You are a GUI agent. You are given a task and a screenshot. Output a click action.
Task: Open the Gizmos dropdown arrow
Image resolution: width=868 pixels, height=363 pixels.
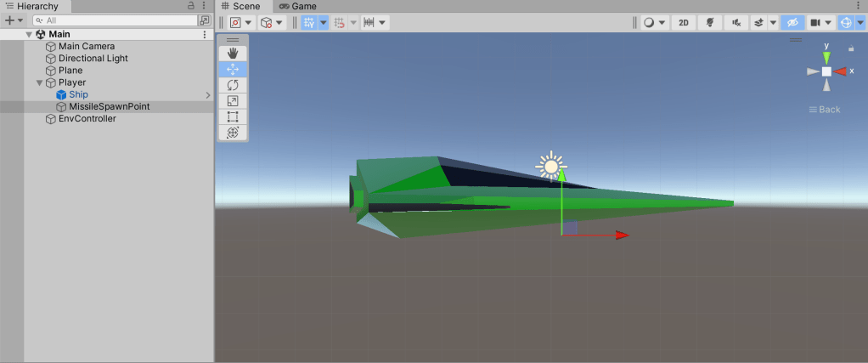(x=860, y=23)
